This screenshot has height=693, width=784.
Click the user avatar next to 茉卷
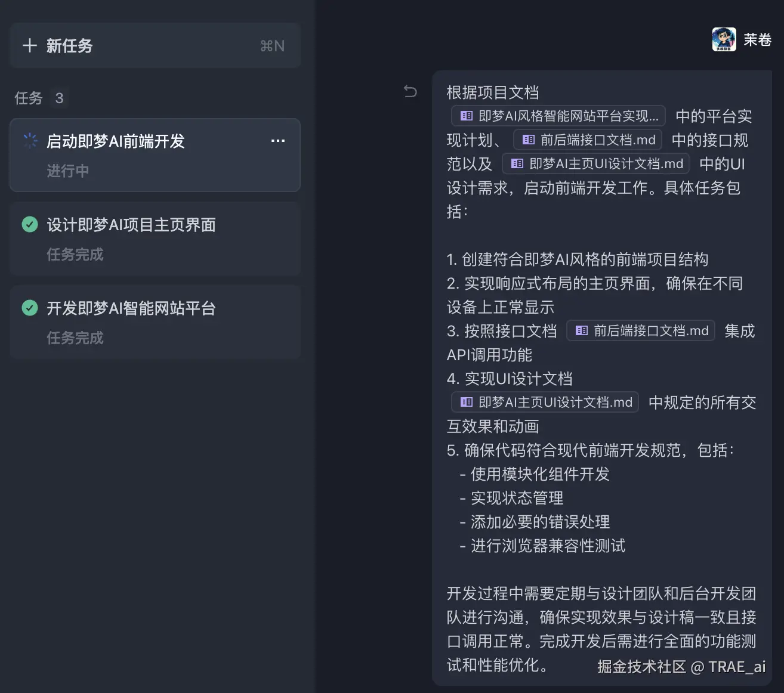724,40
